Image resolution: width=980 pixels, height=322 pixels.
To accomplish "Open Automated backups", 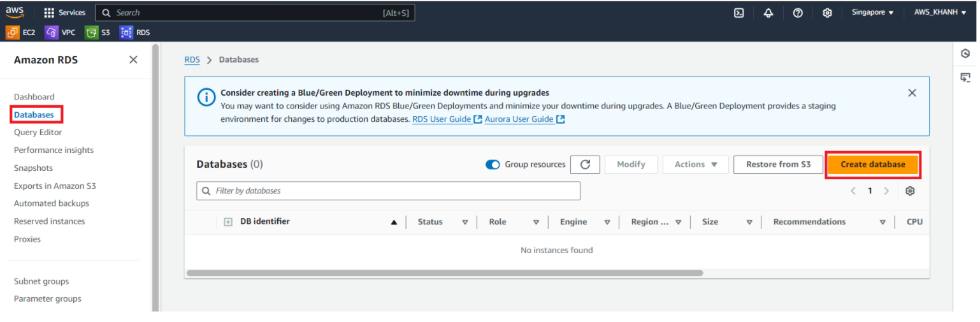I will click(52, 203).
